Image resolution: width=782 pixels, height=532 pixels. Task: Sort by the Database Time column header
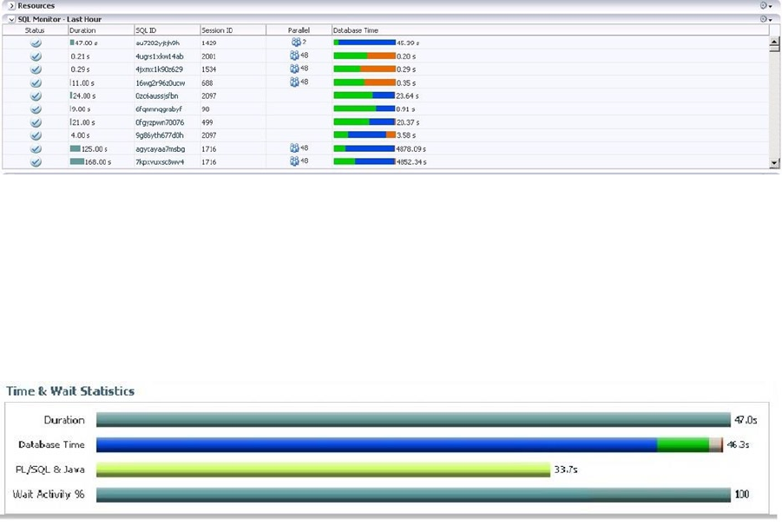pyautogui.click(x=356, y=30)
